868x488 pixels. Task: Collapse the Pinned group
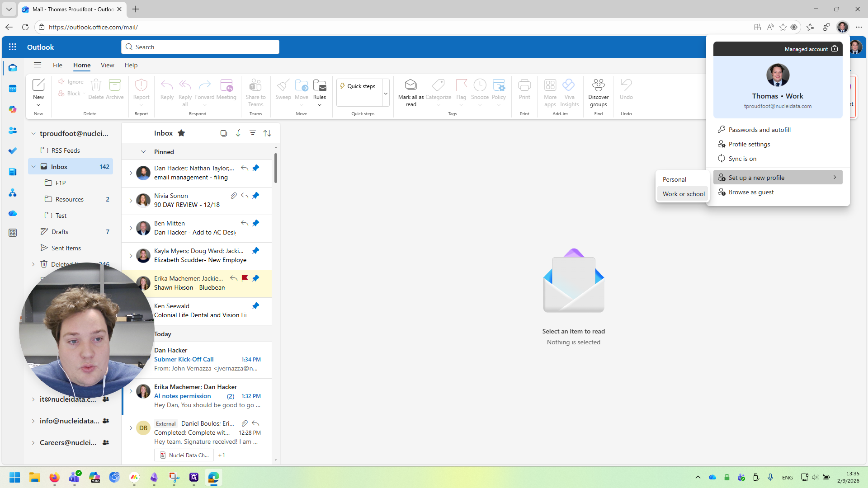(143, 152)
